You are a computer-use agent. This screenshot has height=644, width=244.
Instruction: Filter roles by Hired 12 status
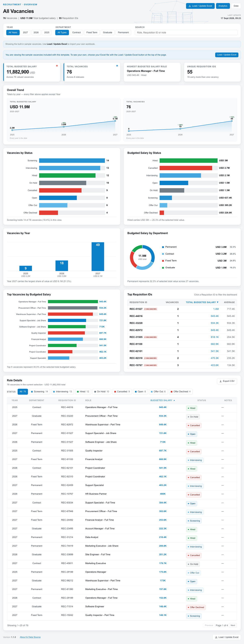[x=83, y=392]
